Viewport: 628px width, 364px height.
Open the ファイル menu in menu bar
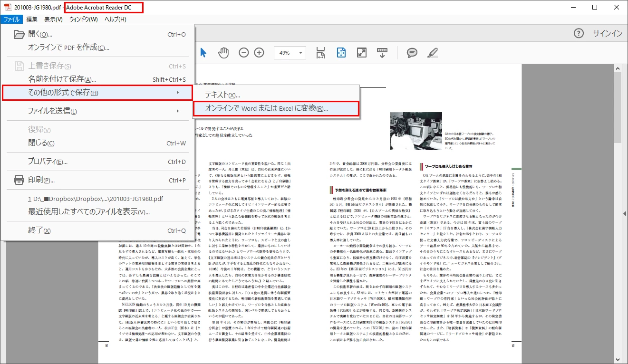coord(11,19)
